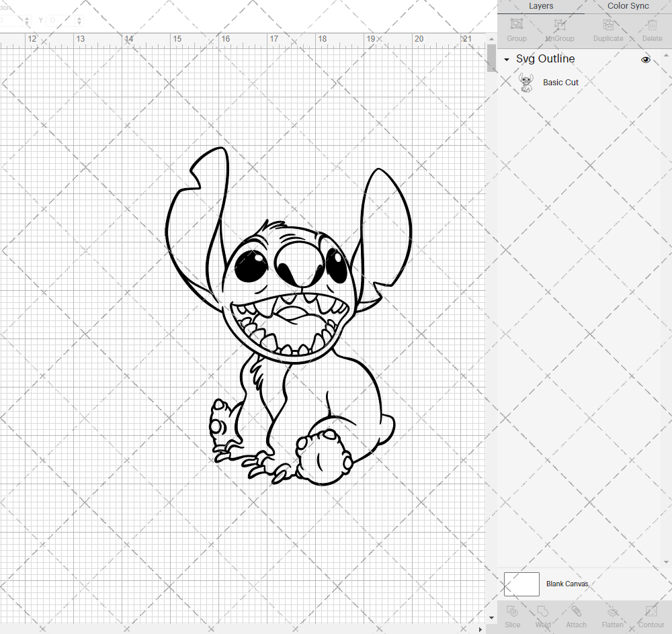Click canvas vertical scrollbar up arrow
Image resolution: width=672 pixels, height=634 pixels.
[491, 39]
